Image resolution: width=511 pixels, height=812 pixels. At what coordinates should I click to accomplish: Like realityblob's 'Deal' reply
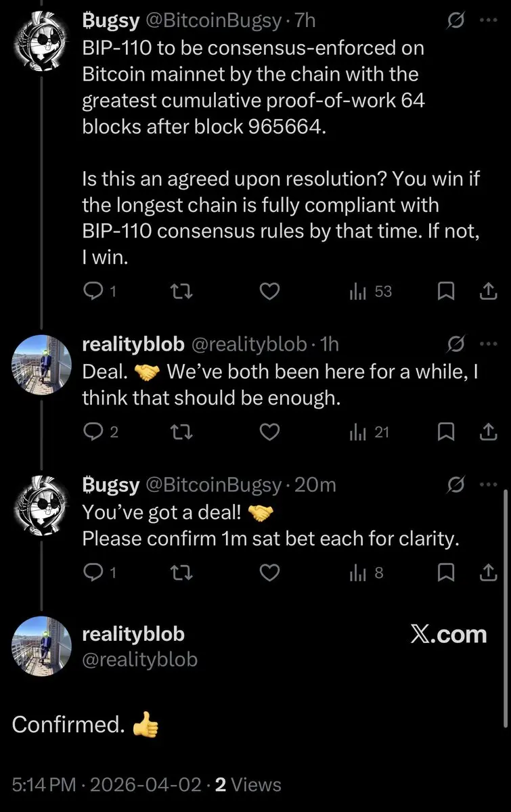point(270,432)
